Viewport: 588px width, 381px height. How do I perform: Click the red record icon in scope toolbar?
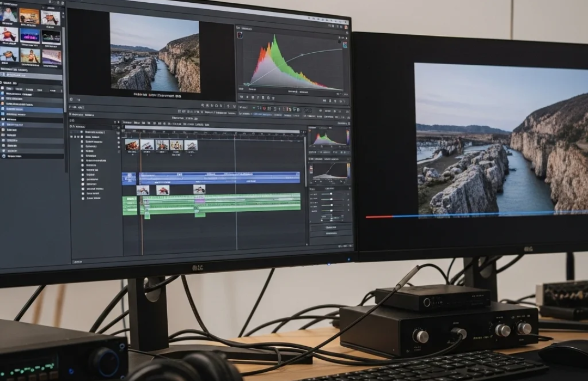point(264,108)
